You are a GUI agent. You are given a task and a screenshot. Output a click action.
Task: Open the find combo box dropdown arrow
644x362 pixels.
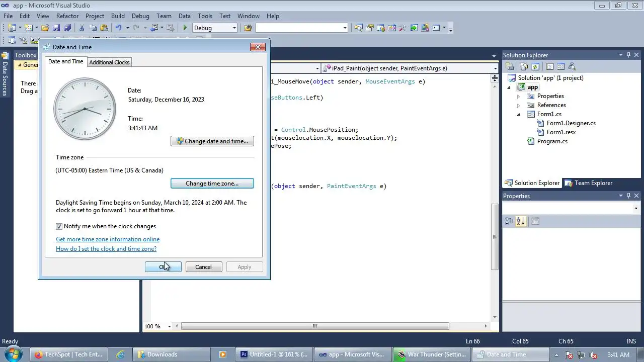click(x=345, y=28)
